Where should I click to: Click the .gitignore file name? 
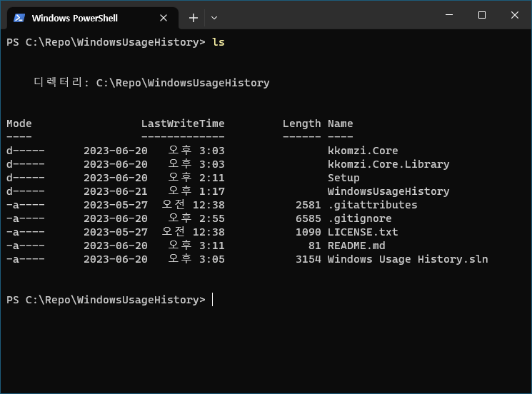click(x=359, y=218)
